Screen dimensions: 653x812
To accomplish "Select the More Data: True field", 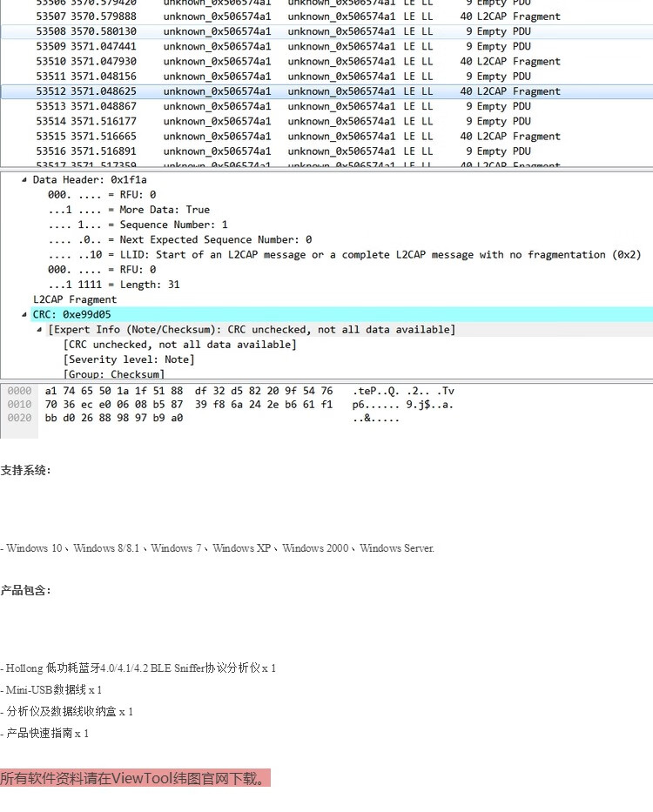I will click(x=129, y=210).
